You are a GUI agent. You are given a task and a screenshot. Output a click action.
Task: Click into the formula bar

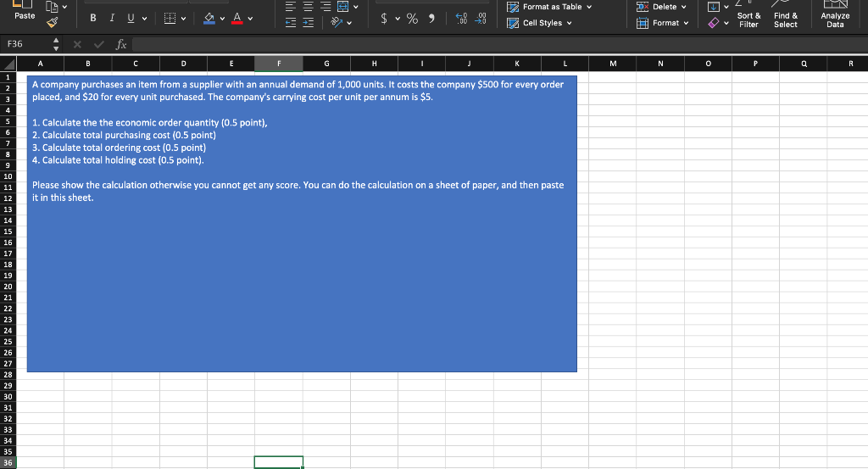[x=498, y=44]
